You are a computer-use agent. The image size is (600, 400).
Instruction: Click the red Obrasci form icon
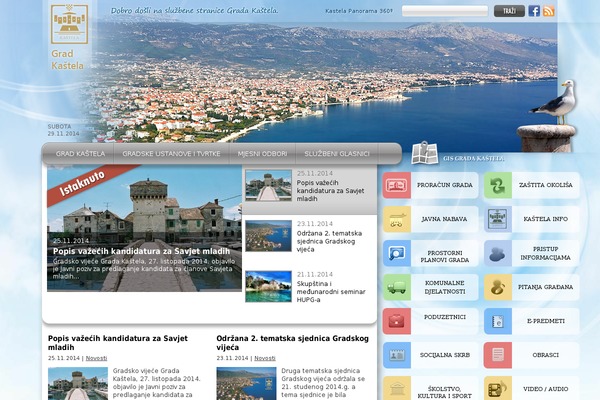pyautogui.click(x=498, y=355)
